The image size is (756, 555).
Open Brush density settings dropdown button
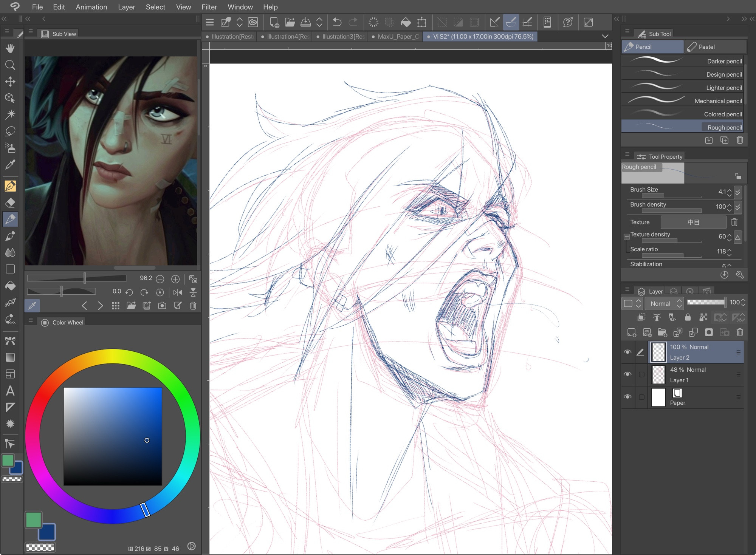(737, 207)
